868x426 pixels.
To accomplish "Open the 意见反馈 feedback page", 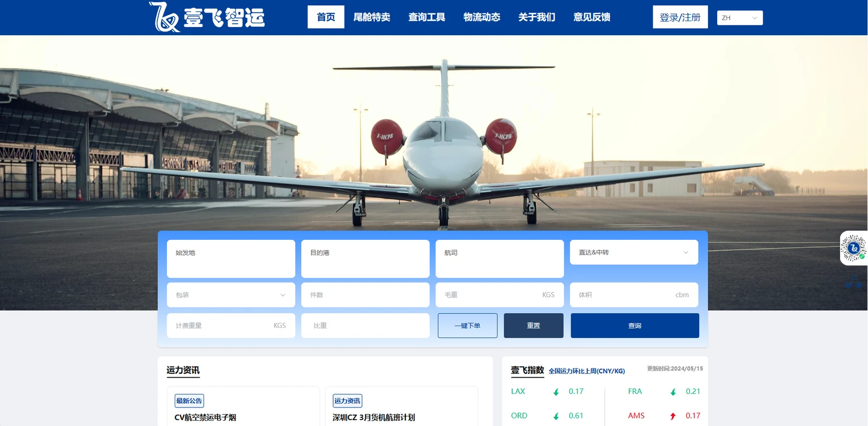I will tap(592, 17).
